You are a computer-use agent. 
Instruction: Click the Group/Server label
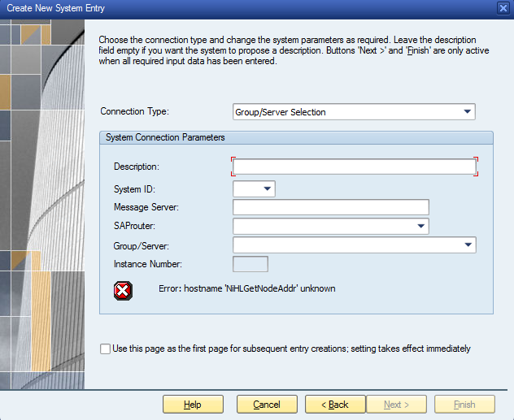pyautogui.click(x=142, y=246)
